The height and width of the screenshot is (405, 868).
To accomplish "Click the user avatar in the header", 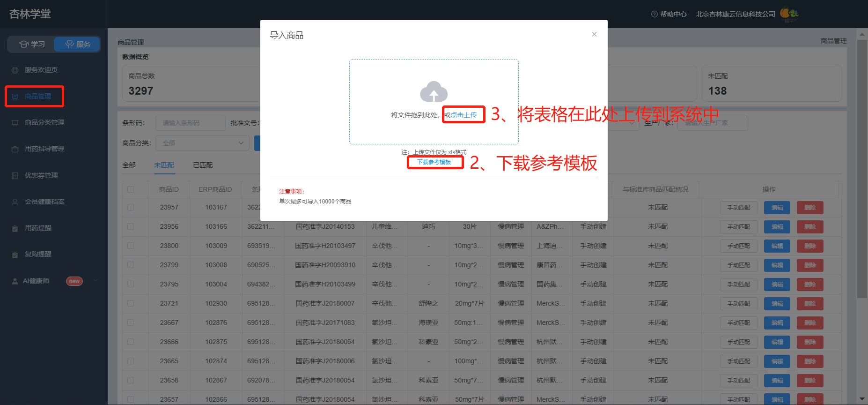I will pos(789,14).
